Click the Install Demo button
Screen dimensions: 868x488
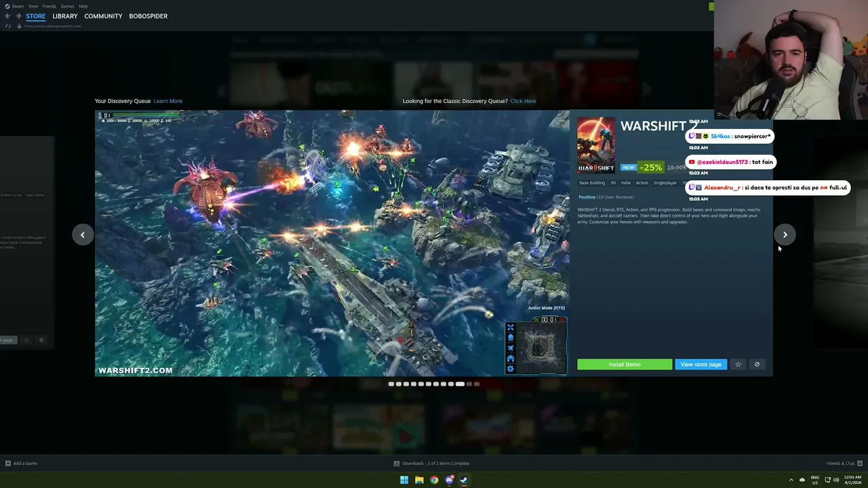(625, 365)
